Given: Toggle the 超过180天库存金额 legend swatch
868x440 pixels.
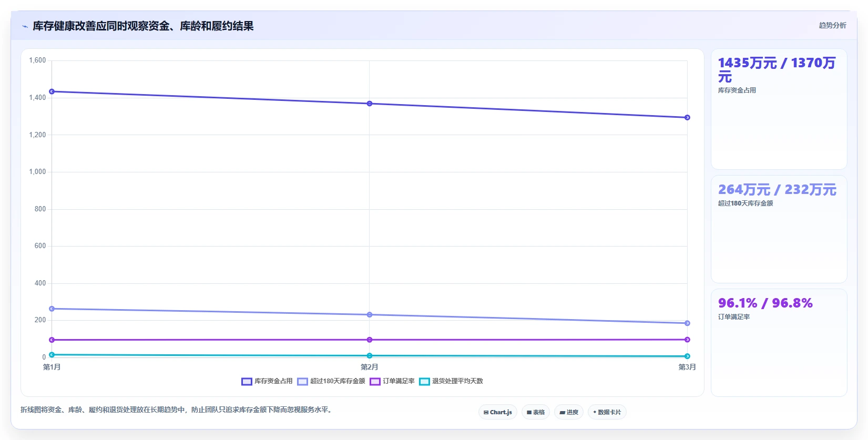Looking at the screenshot, I should [302, 382].
